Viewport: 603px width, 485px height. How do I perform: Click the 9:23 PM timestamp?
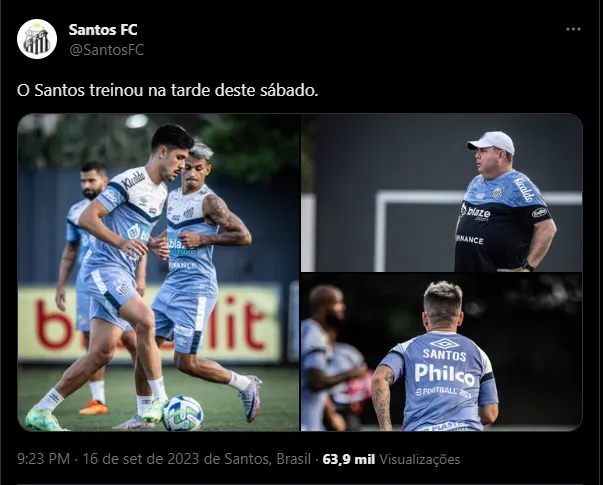click(43, 459)
